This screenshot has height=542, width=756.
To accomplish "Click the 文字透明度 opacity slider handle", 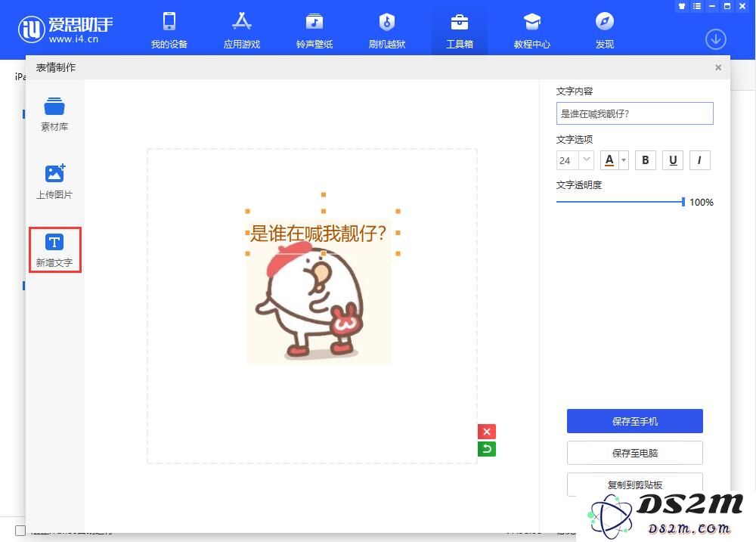I will [683, 202].
